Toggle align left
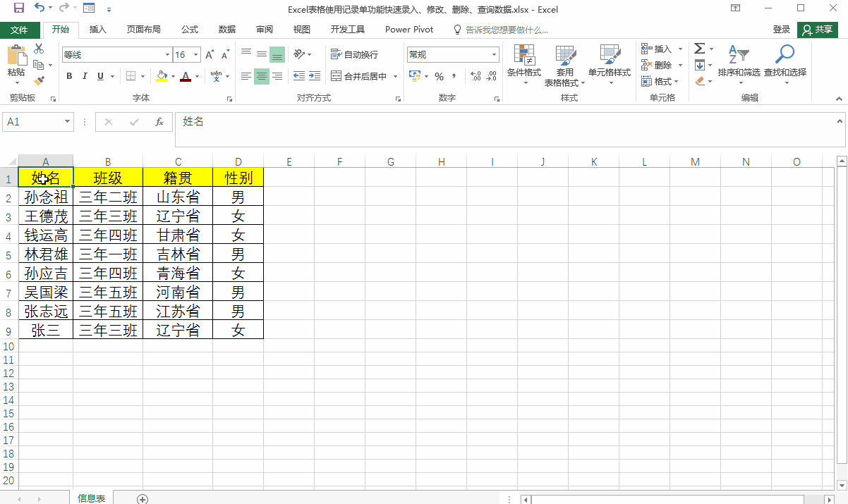Viewport: 848px width, 504px height. click(246, 76)
